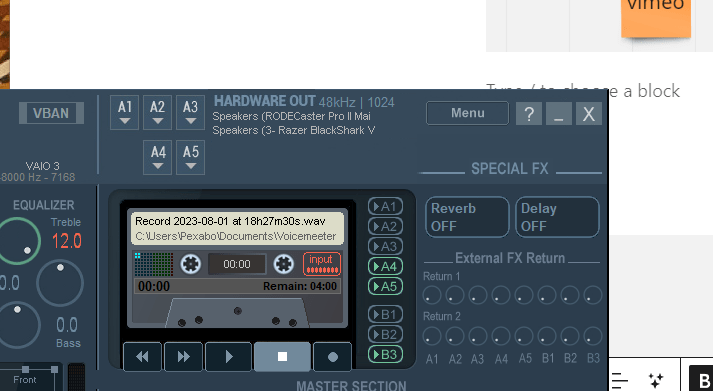Minimize the Voicemeeter window
713x391 pixels.
559,114
